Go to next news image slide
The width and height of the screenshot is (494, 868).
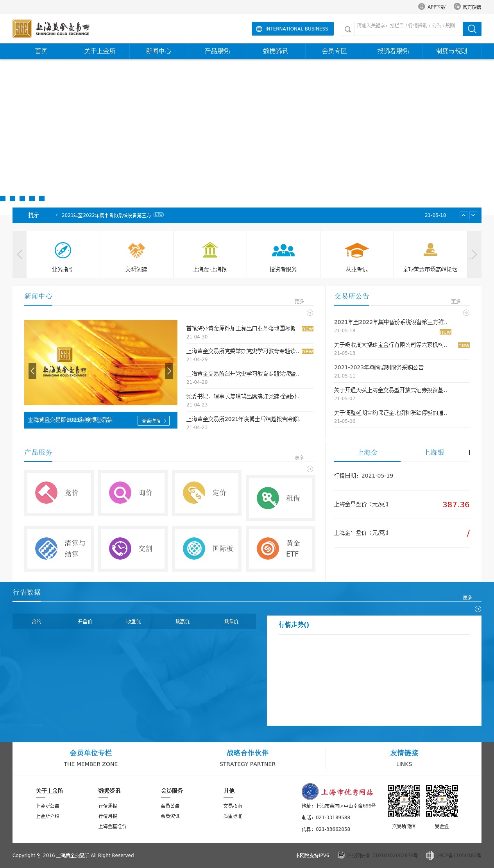click(x=169, y=371)
